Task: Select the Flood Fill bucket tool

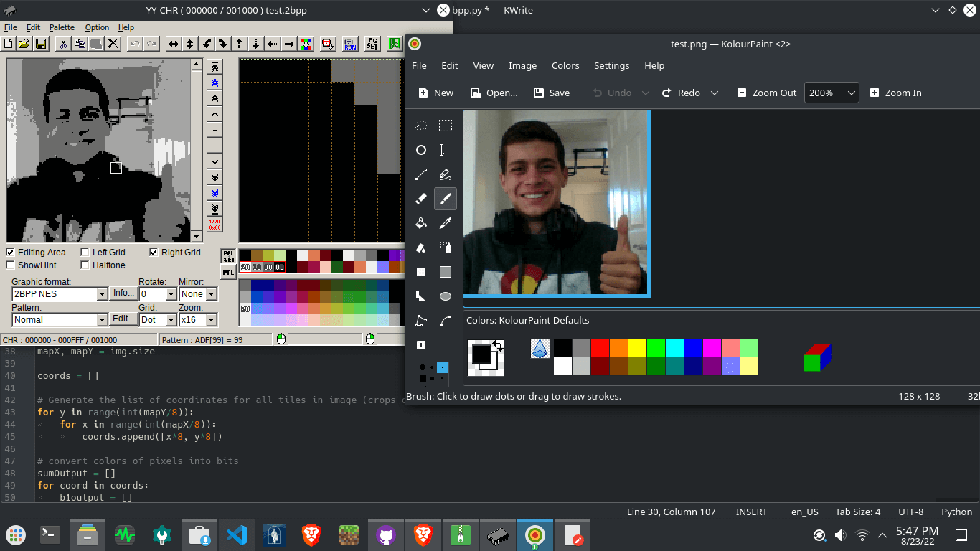Action: [421, 223]
